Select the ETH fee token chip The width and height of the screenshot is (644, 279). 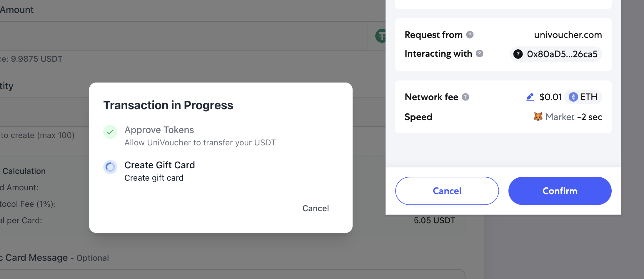tap(583, 97)
